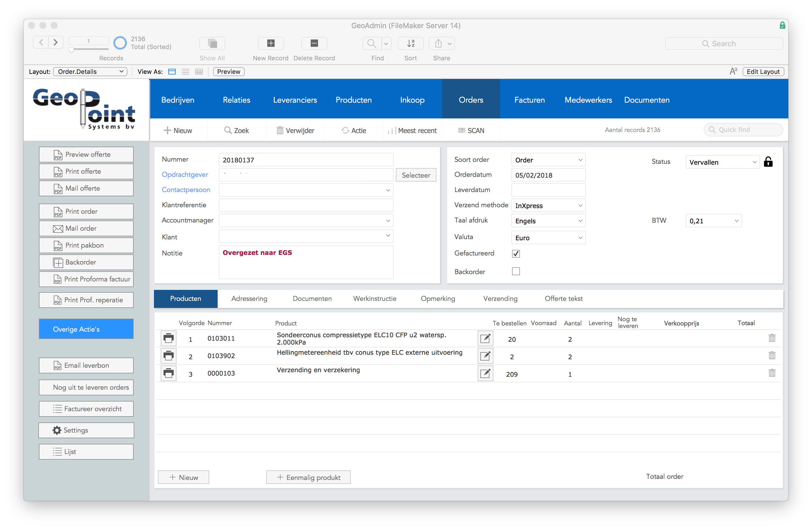
Task: Open the Layout Order.Details dropdown
Action: coord(91,72)
